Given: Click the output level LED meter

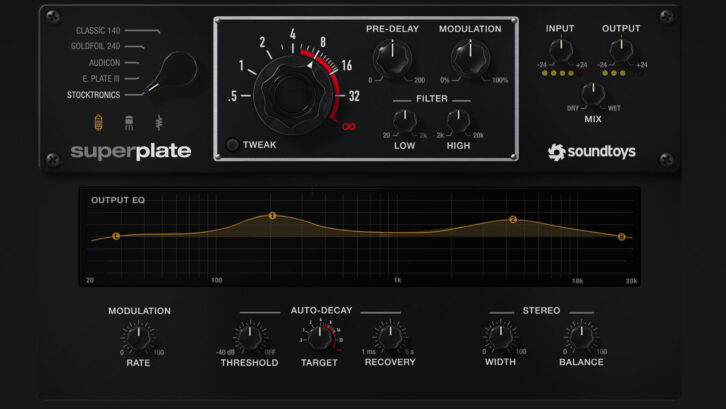Looking at the screenshot, I should pyautogui.click(x=623, y=73).
